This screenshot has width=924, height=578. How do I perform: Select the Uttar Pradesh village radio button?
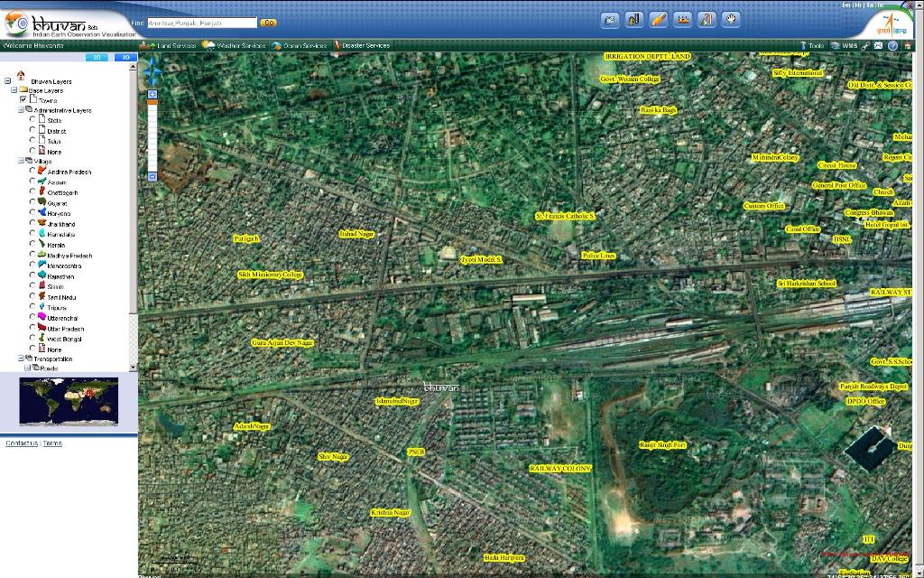(32, 328)
